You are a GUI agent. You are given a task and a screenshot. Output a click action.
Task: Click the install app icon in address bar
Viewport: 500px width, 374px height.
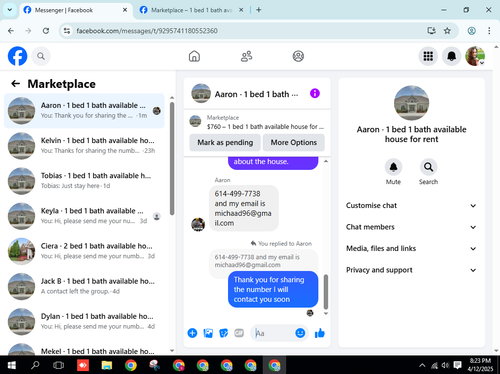click(431, 31)
